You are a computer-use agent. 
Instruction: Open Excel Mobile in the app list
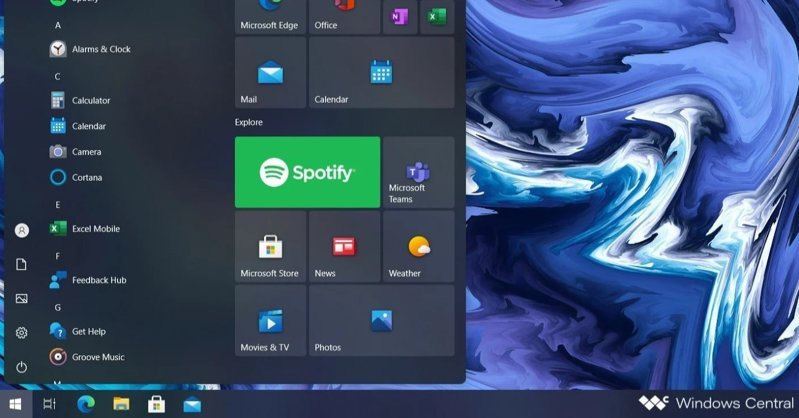click(85, 229)
